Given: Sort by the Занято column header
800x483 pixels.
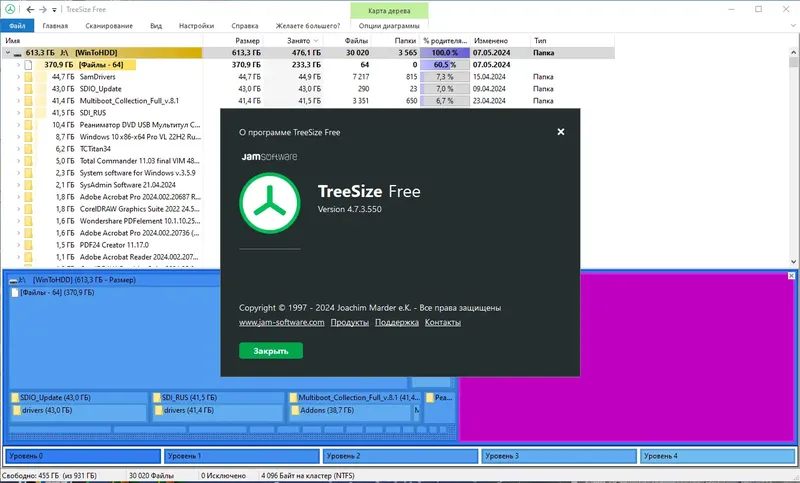Looking at the screenshot, I should click(298, 40).
